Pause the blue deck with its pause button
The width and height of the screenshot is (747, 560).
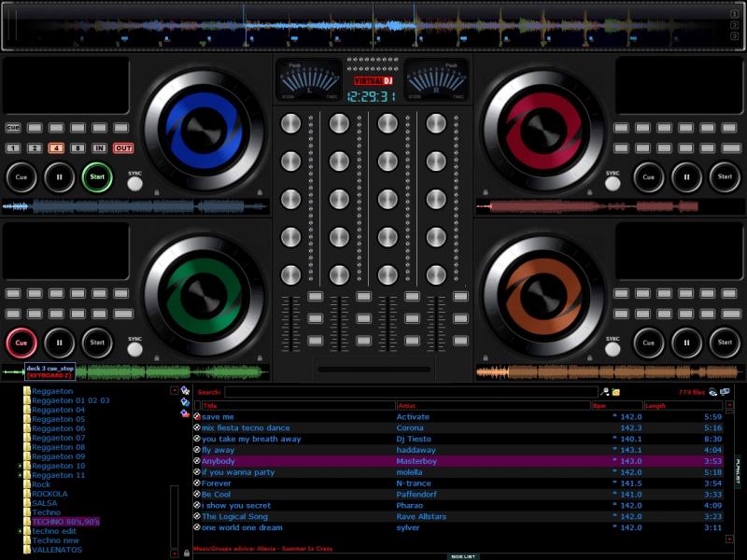coord(60,176)
